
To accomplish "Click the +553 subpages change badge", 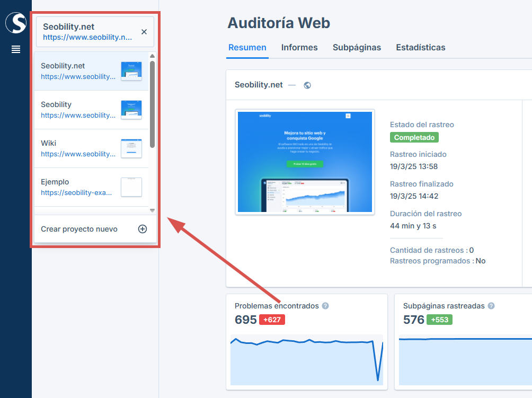I will (439, 320).
